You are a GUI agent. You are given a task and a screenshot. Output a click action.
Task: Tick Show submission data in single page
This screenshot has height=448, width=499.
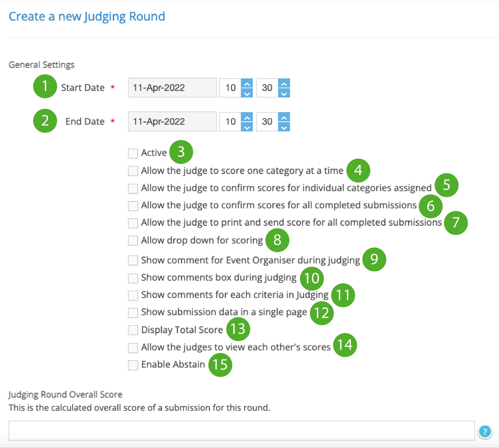pyautogui.click(x=133, y=313)
